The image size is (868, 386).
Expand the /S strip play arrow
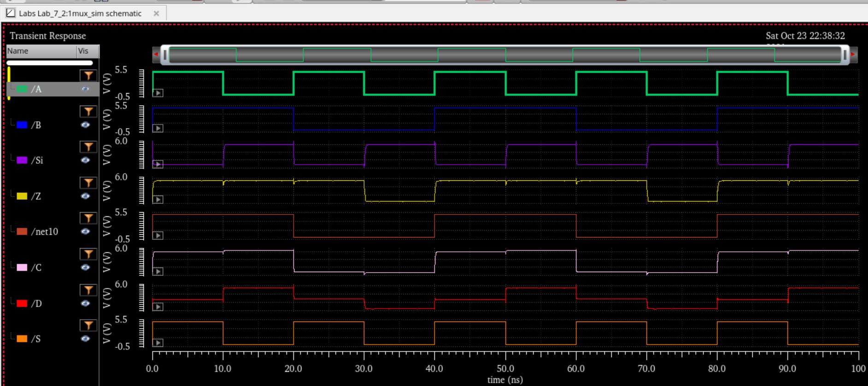coord(158,343)
